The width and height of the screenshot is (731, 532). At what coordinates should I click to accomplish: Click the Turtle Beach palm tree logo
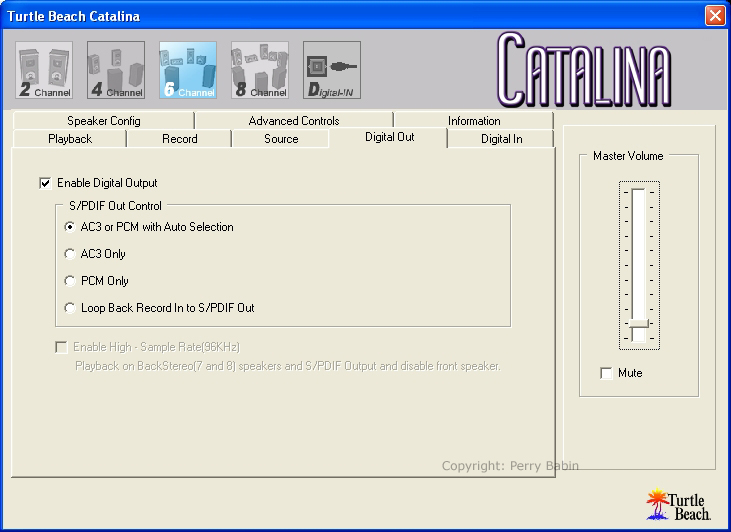pos(678,504)
